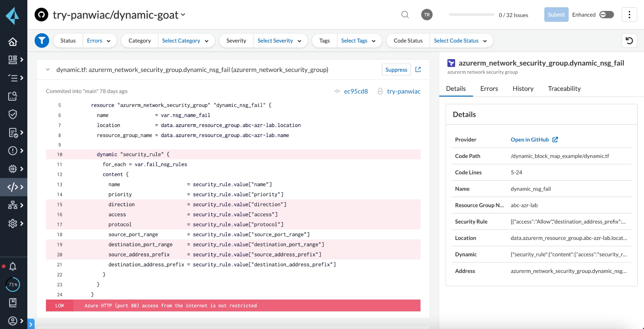Open the Network sidebar icon

(x=13, y=205)
